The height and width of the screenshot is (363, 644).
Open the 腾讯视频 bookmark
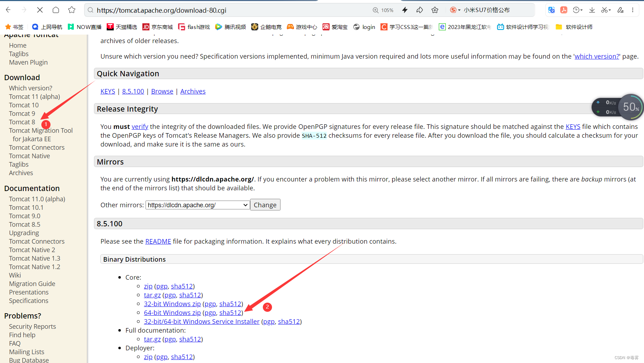click(x=231, y=27)
